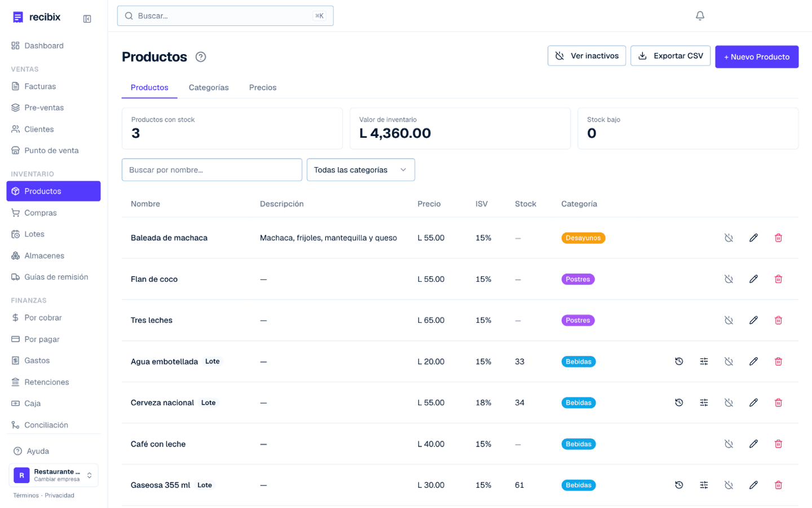This screenshot has height=508, width=812.
Task: Go to Punto de venta
Action: coord(54,151)
